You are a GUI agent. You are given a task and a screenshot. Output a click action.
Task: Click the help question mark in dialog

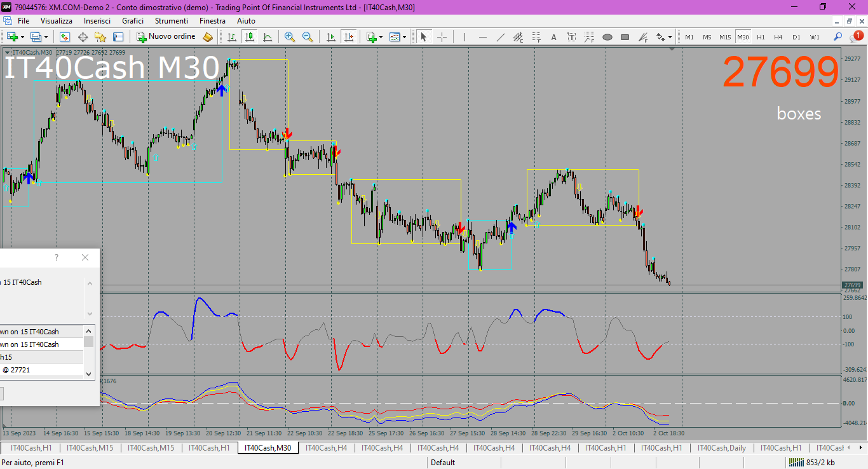(x=57, y=257)
